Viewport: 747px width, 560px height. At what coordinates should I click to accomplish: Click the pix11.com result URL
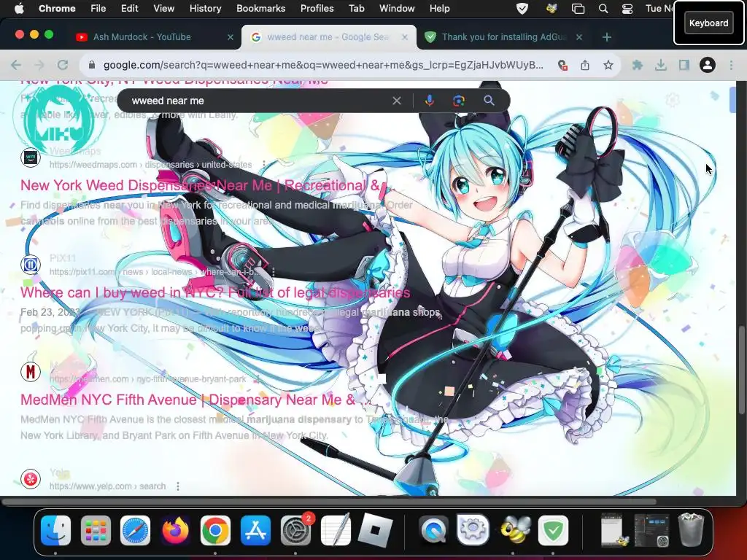click(155, 272)
